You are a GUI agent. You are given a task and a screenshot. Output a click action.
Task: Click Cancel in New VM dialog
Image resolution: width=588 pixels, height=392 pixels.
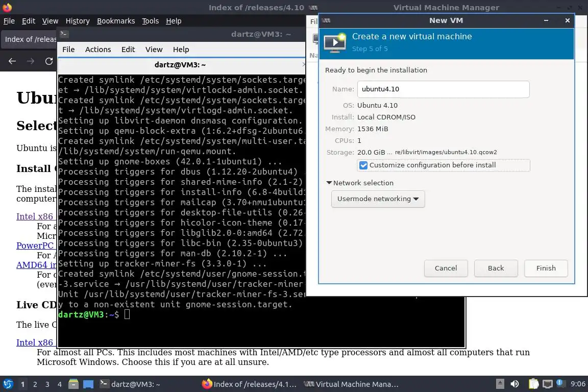[x=446, y=268]
